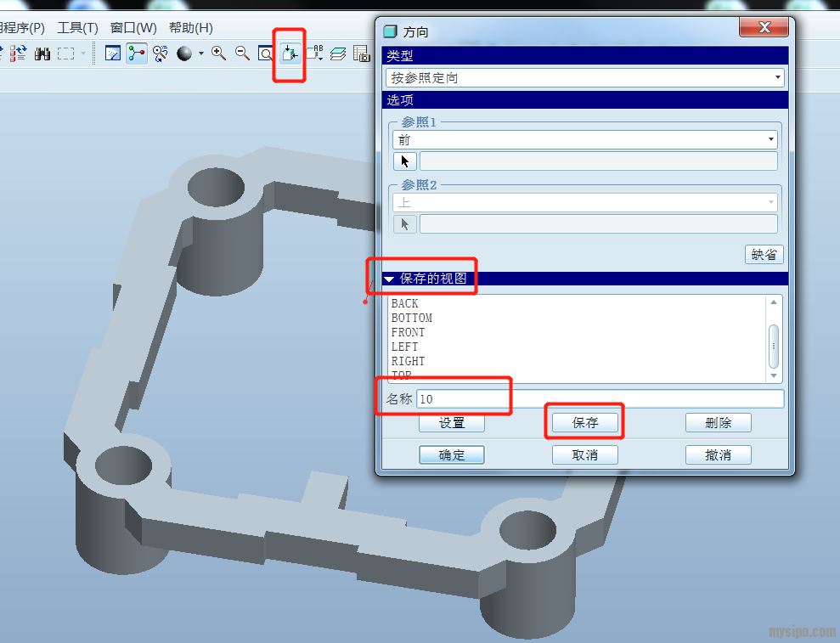Open the 工具(T) menu
This screenshot has width=840, height=643.
tap(77, 28)
